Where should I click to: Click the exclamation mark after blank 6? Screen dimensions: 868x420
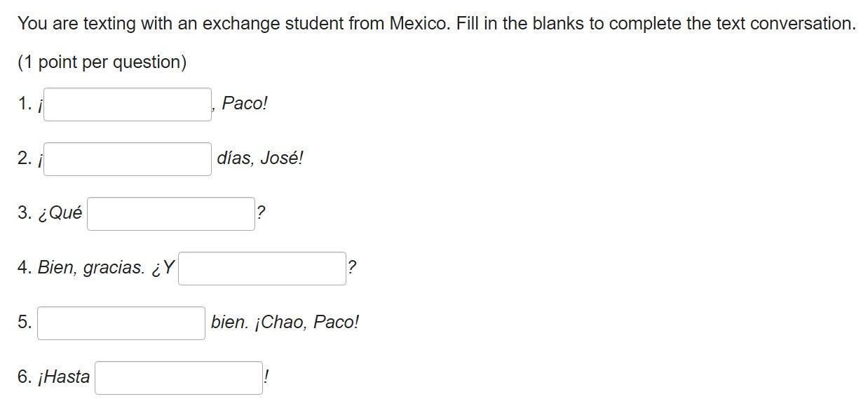[x=266, y=377]
